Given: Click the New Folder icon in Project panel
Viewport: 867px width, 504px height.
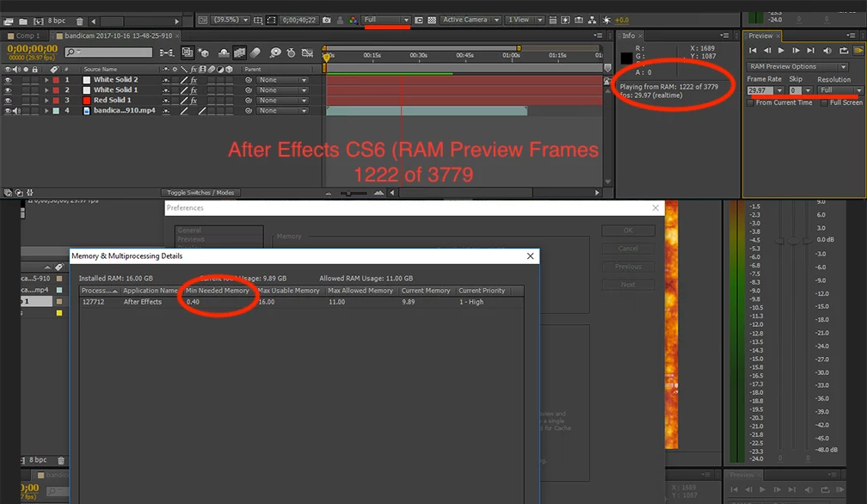Looking at the screenshot, I should [23, 21].
